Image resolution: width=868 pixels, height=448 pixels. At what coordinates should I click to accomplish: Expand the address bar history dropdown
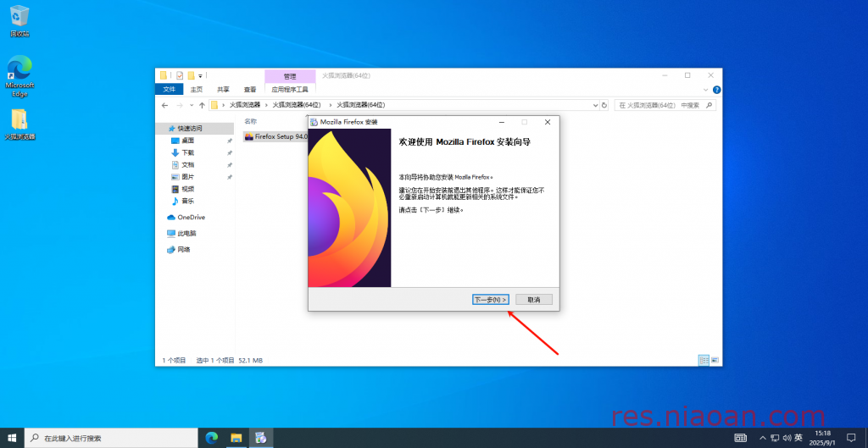click(x=596, y=105)
